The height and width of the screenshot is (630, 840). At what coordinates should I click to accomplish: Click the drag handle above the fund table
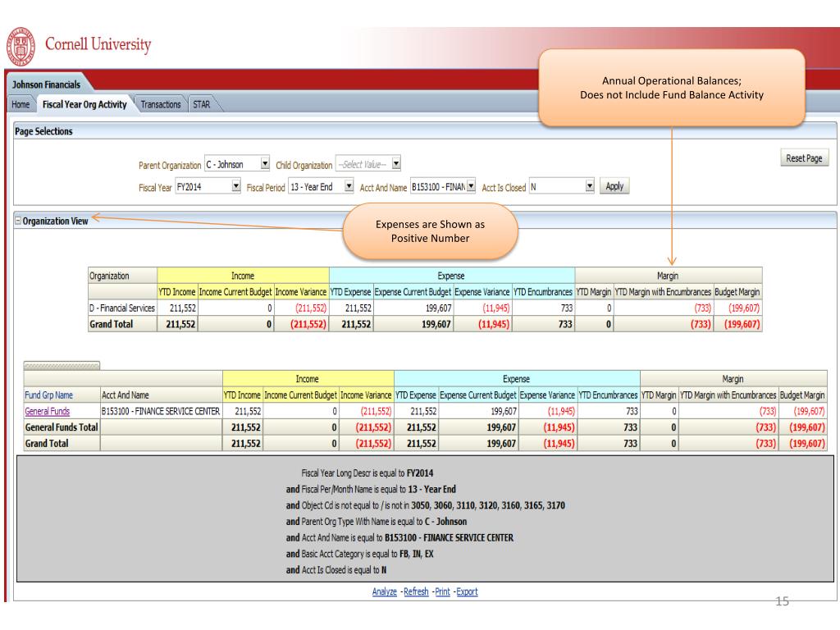62,365
